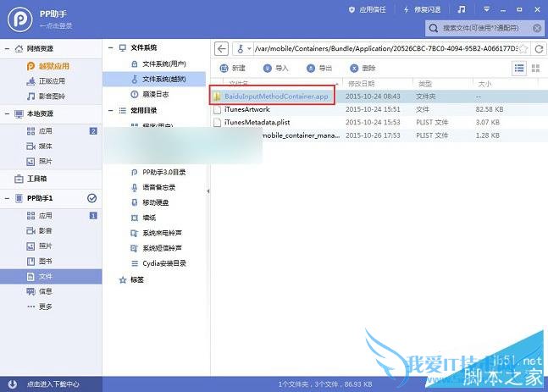Screen dimensions: 548x392
Task: Click 导入 import button
Action: coord(276,68)
